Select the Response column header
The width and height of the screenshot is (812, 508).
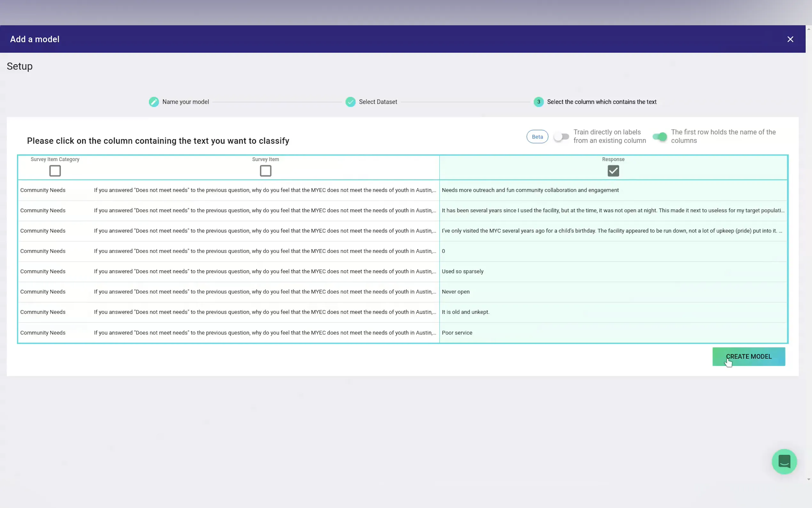tap(613, 159)
